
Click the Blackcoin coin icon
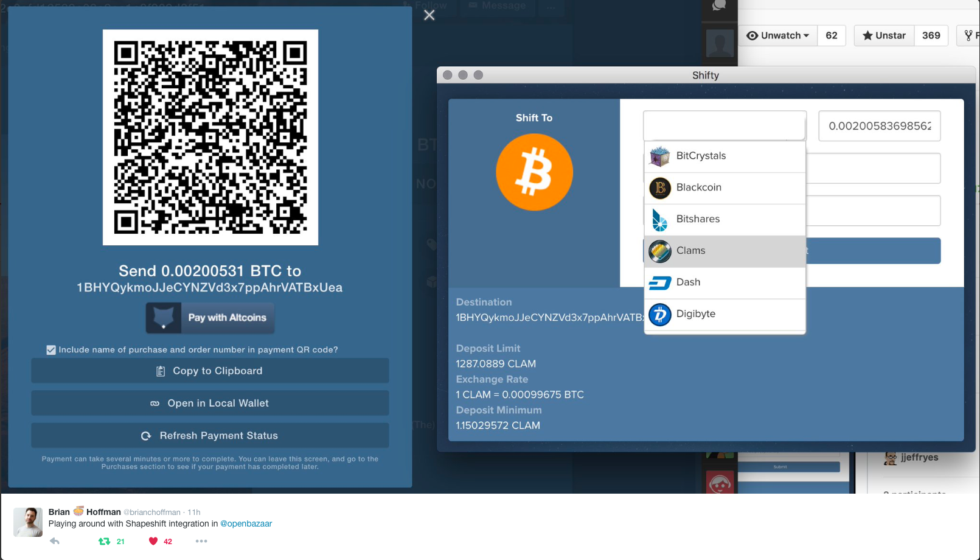pos(660,188)
